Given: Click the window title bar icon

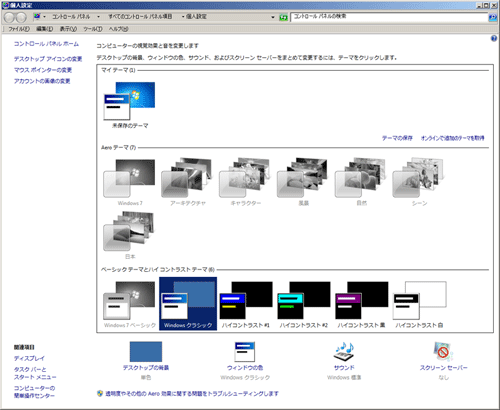Looking at the screenshot, I should tap(5, 5).
